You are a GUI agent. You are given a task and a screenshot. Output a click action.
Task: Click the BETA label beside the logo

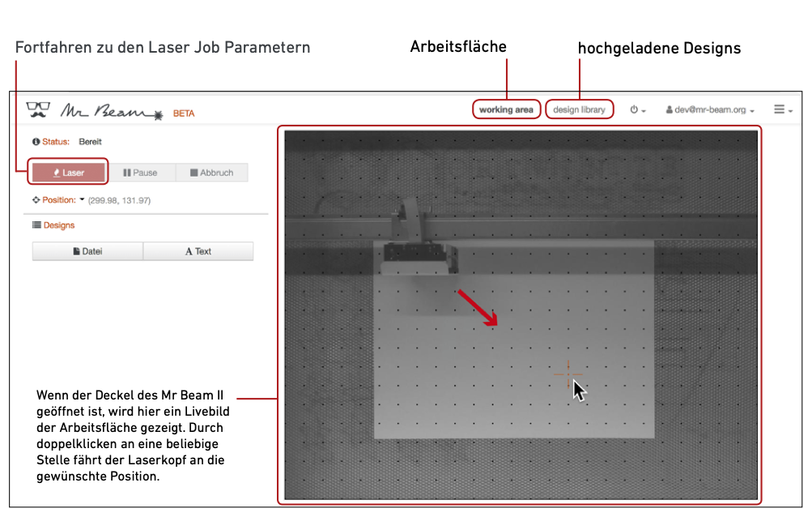pyautogui.click(x=184, y=113)
